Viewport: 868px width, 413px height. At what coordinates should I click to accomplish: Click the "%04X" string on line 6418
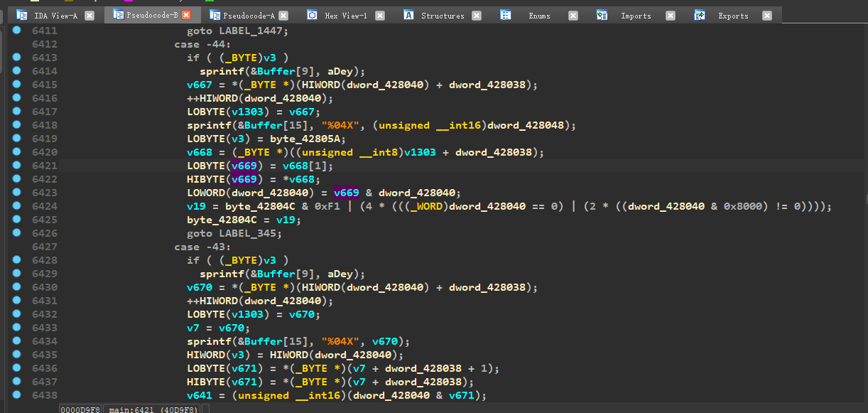(x=340, y=125)
